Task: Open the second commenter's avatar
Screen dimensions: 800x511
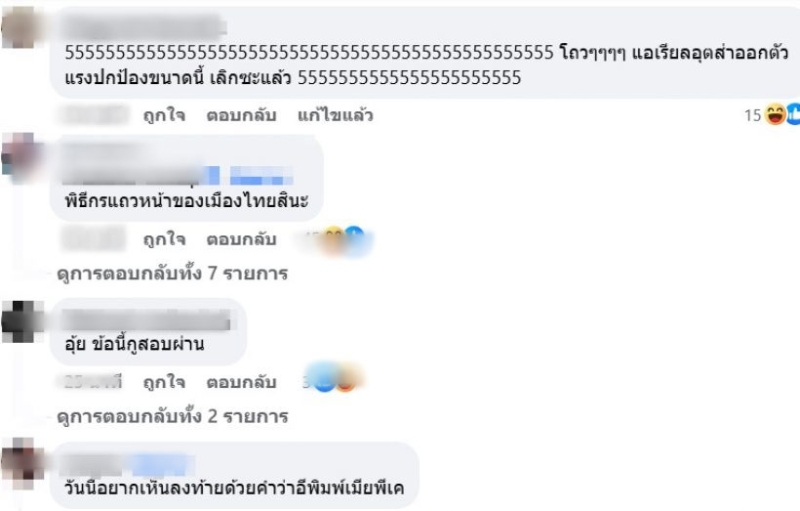Action: point(20,155)
